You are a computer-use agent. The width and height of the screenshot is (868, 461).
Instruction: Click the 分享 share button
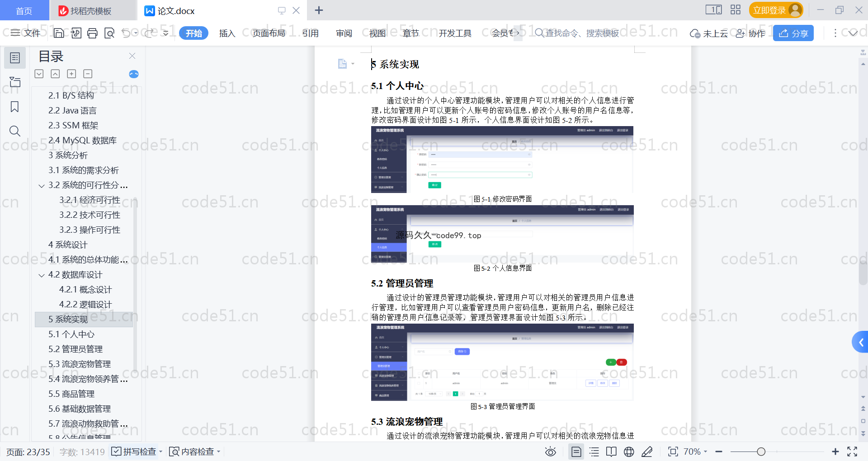point(793,33)
